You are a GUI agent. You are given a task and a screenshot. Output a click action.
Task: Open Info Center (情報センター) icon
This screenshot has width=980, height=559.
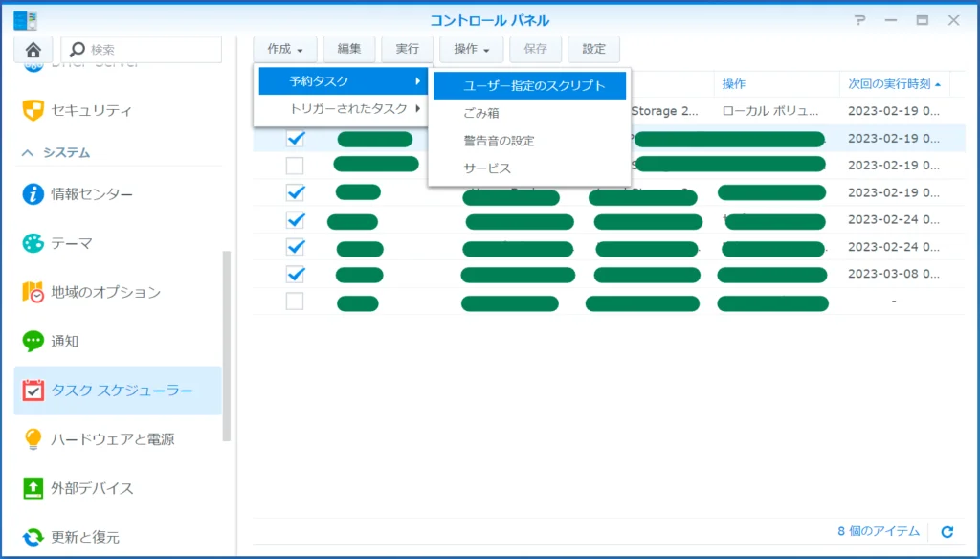33,194
